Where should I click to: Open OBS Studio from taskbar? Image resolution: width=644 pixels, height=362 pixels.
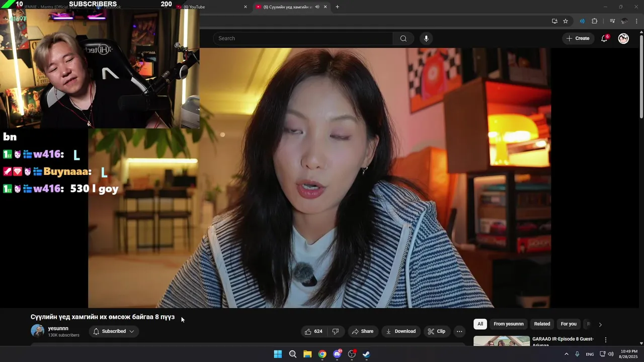[352, 354]
